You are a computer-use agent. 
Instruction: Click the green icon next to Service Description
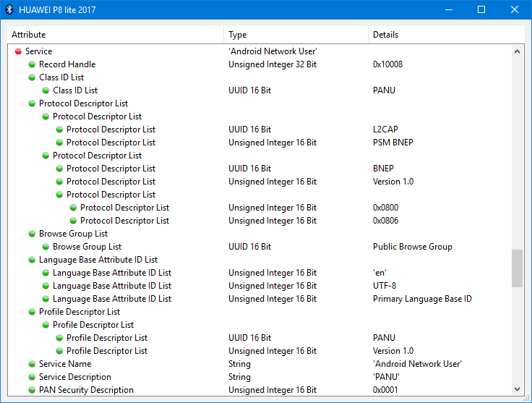coord(32,377)
